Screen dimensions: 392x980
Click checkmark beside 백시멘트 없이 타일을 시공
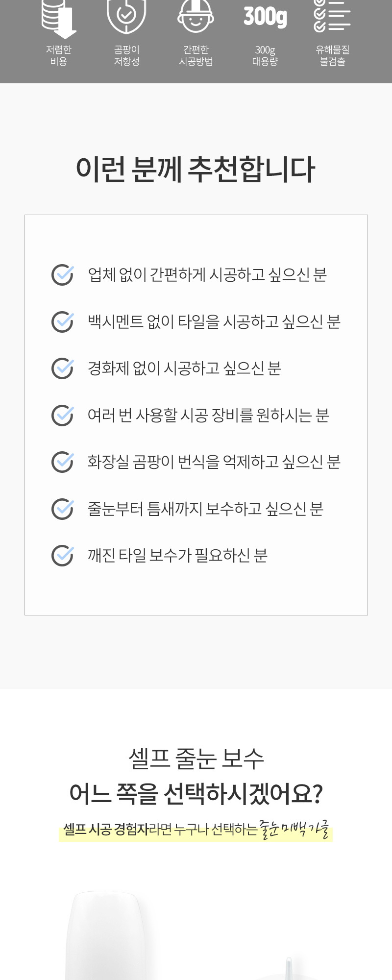tap(63, 321)
